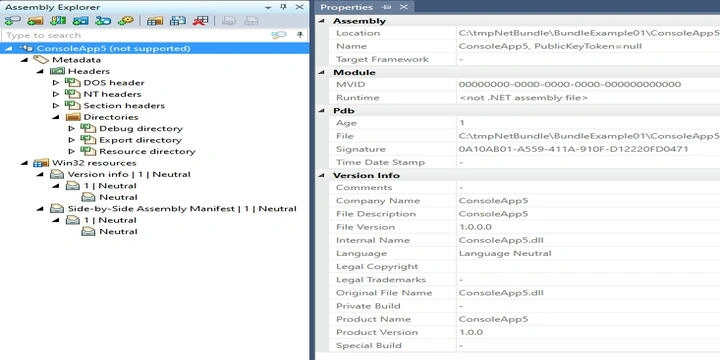Select Version info | 1 | Neutral item
Screen dimensions: 720x360
point(129,174)
